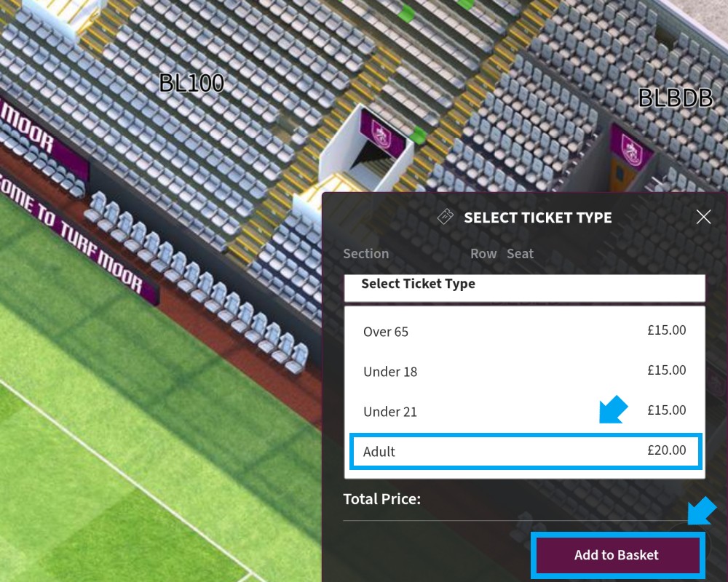Select the green available seat near the tunnel
Viewport: 728px width, 582px height.
(419, 135)
